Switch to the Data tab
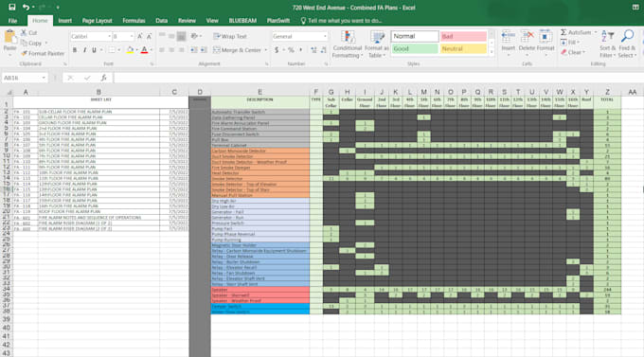This screenshot has height=357, width=644. coord(161,21)
